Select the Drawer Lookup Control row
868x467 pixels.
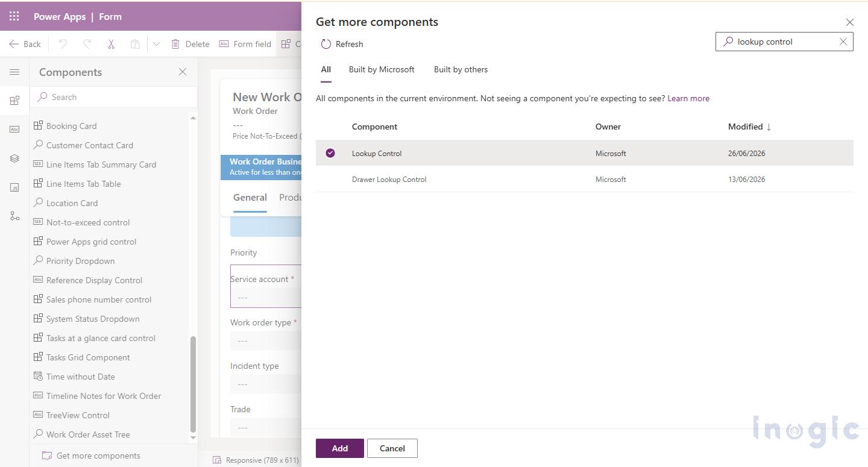tap(585, 180)
